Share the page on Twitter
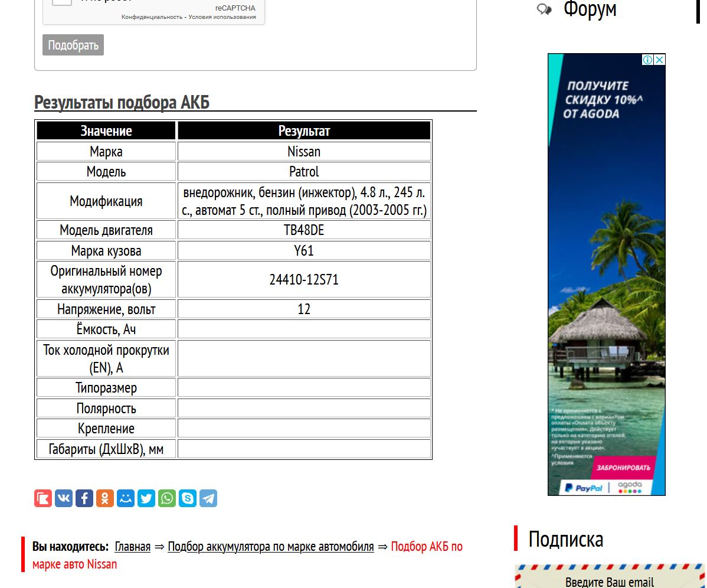This screenshot has width=707, height=588. (x=146, y=498)
